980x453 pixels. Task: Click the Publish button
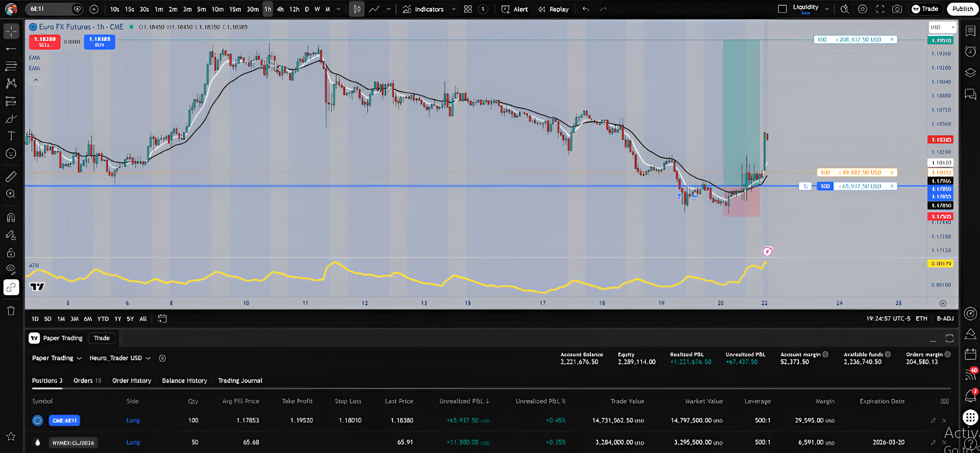click(x=962, y=9)
